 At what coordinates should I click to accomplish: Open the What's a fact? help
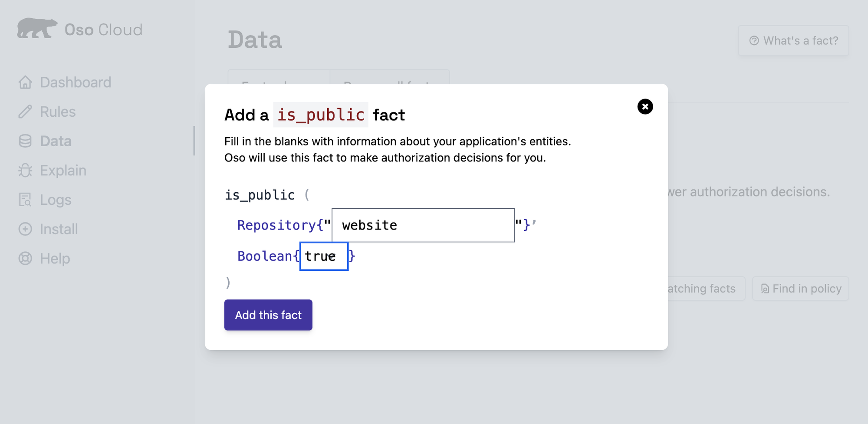(x=793, y=41)
